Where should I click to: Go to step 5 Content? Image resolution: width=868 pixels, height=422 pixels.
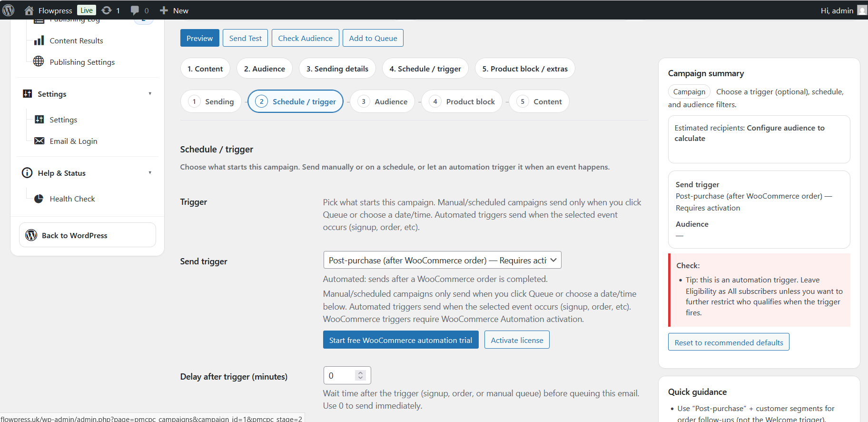pyautogui.click(x=539, y=101)
